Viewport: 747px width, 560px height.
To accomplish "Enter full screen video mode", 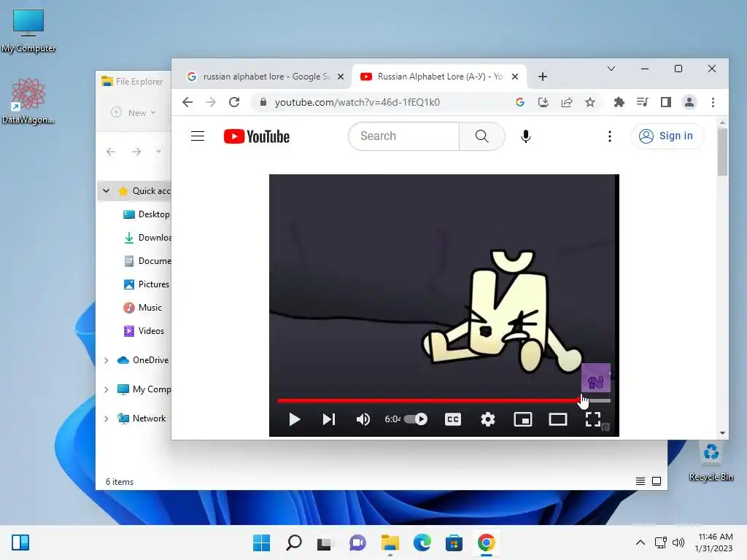I will 592,419.
